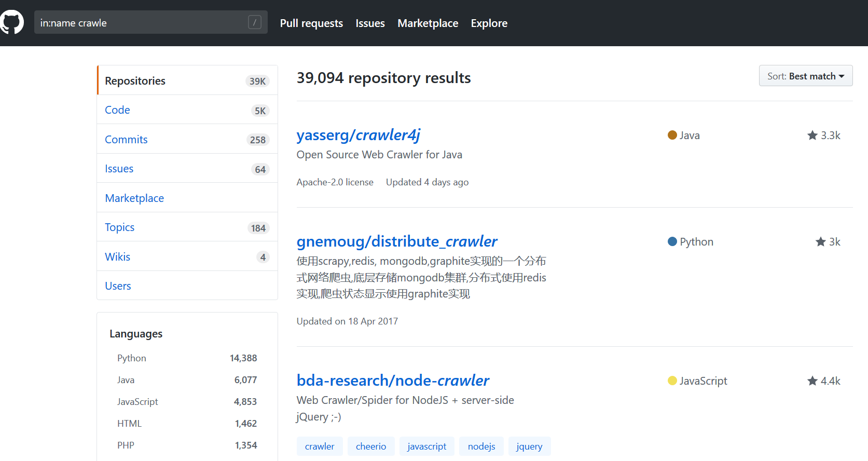The height and width of the screenshot is (461, 868).
Task: Click the slash shortcut icon in search
Action: (x=254, y=22)
